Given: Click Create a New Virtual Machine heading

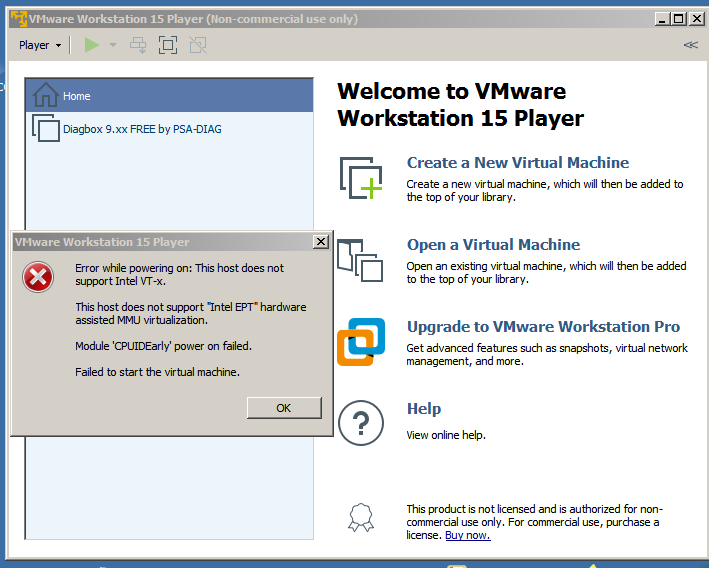Looking at the screenshot, I should click(518, 162).
